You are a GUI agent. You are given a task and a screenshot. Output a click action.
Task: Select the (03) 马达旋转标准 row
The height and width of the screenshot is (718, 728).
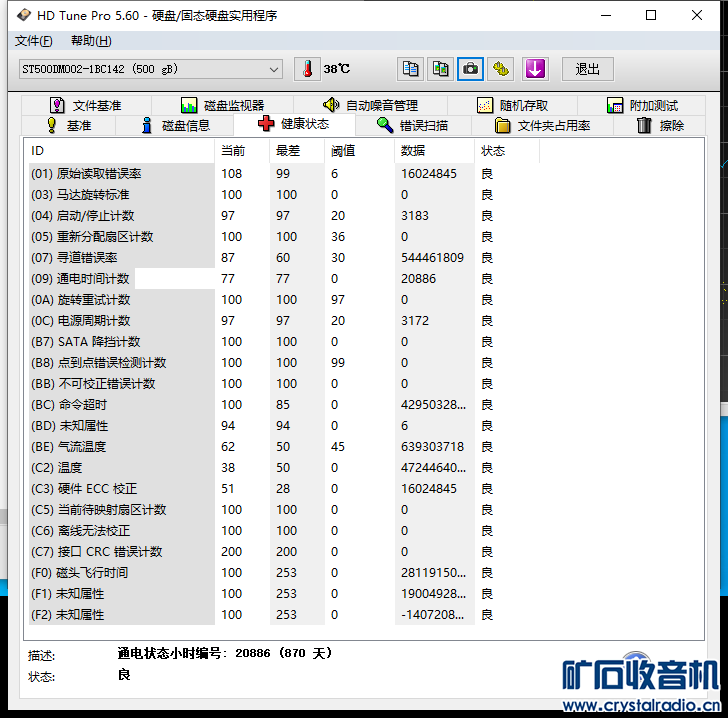[284, 195]
